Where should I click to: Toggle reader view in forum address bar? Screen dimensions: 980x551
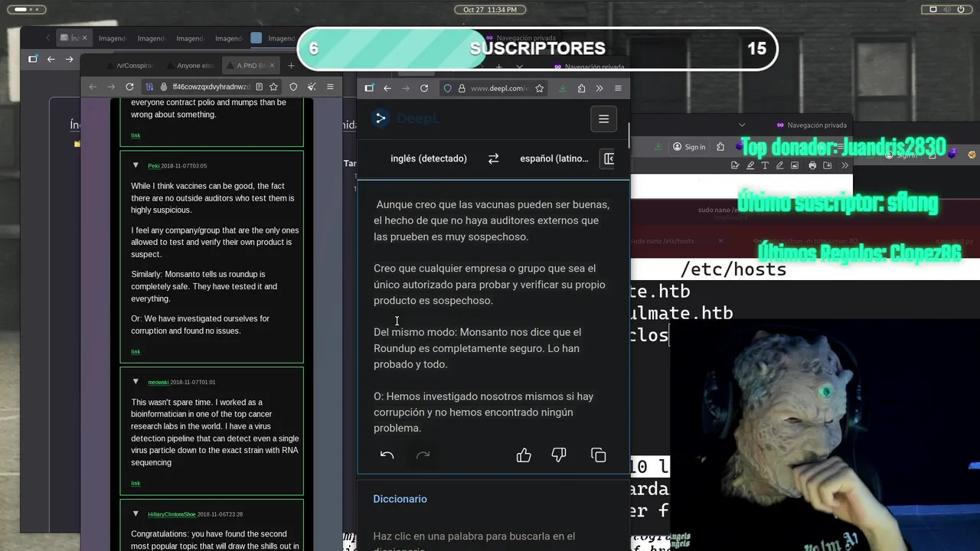click(260, 87)
